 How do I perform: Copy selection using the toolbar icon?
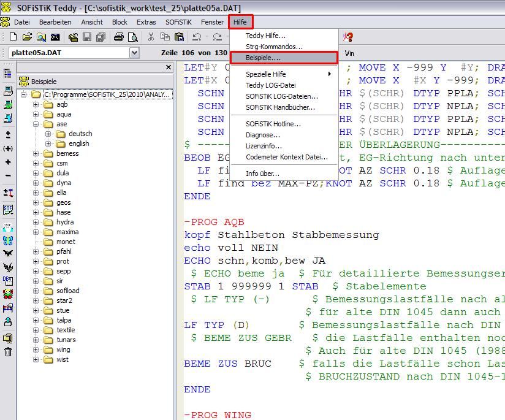click(x=165, y=37)
